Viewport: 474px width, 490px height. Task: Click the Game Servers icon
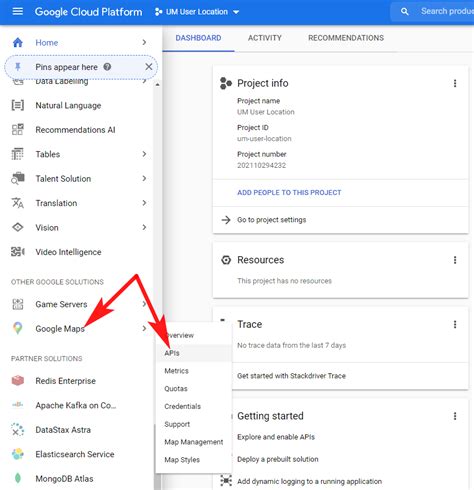coord(18,304)
